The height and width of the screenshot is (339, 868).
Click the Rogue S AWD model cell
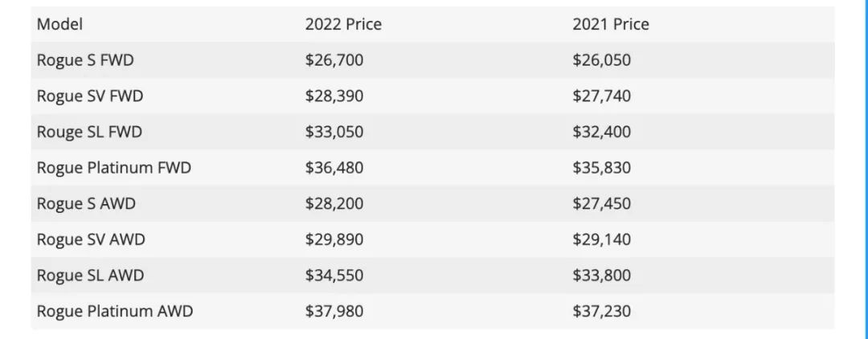(86, 203)
